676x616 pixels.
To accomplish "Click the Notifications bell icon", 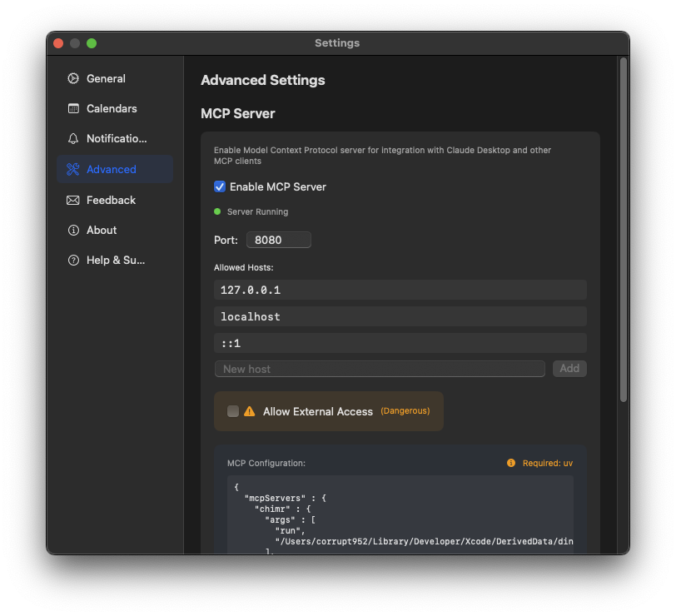I will (x=74, y=138).
